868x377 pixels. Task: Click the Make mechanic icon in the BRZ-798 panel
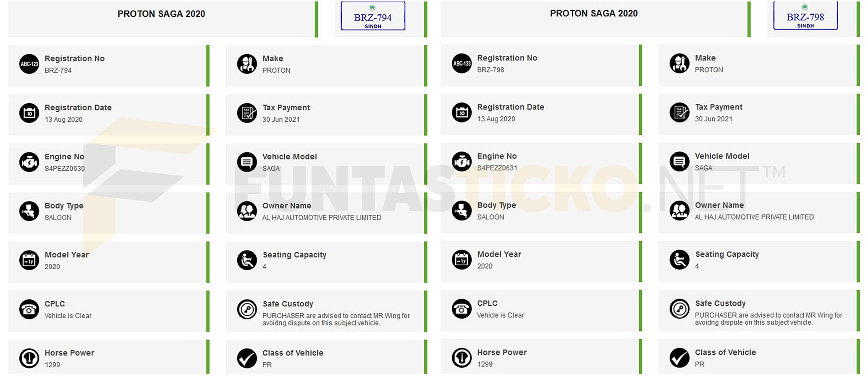tap(679, 63)
